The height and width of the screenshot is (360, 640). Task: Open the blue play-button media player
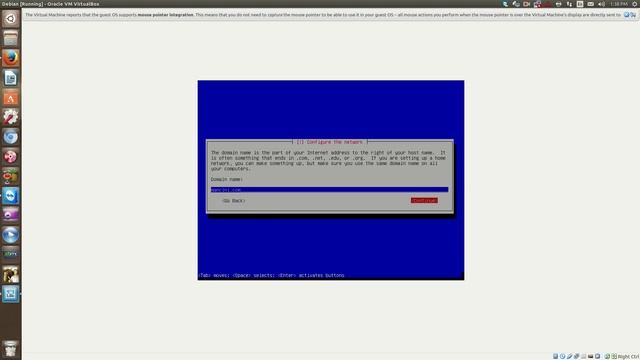pyautogui.click(x=11, y=235)
